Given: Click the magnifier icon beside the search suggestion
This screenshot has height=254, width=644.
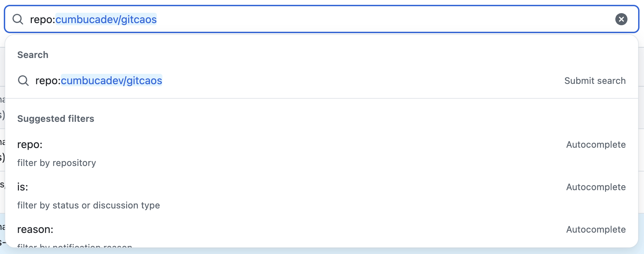Looking at the screenshot, I should coord(23,81).
